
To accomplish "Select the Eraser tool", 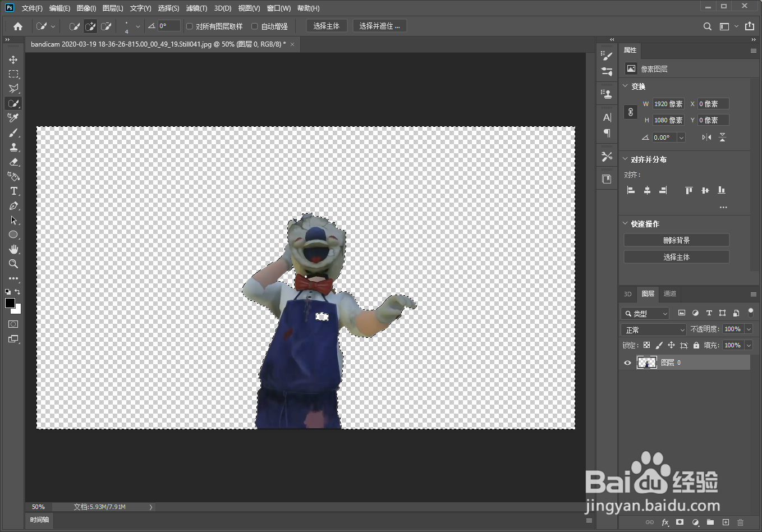I will [x=13, y=162].
